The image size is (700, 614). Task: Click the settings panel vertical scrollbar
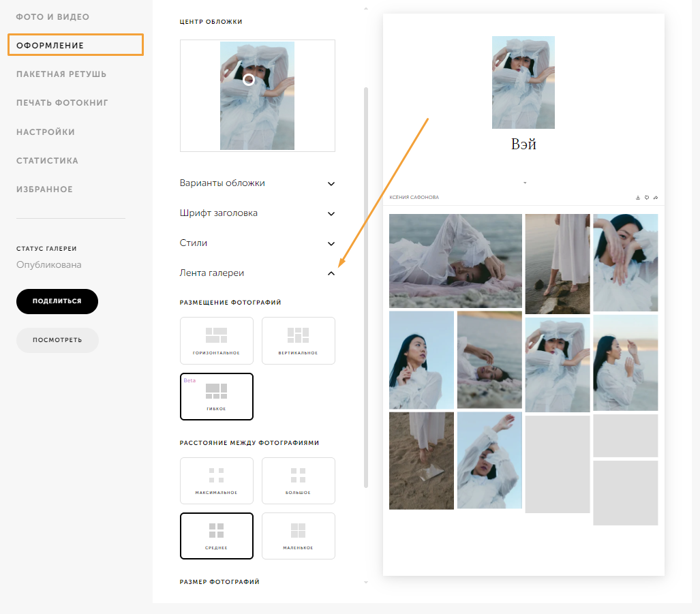[x=366, y=288]
